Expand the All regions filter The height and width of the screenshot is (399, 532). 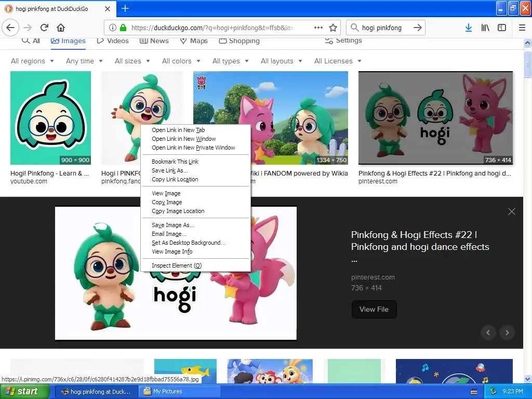click(x=32, y=61)
